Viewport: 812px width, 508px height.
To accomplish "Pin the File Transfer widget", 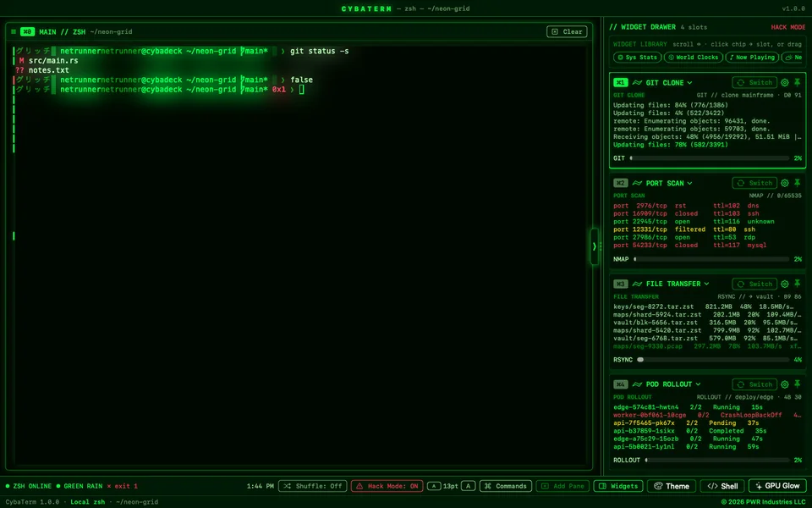I will click(x=797, y=284).
